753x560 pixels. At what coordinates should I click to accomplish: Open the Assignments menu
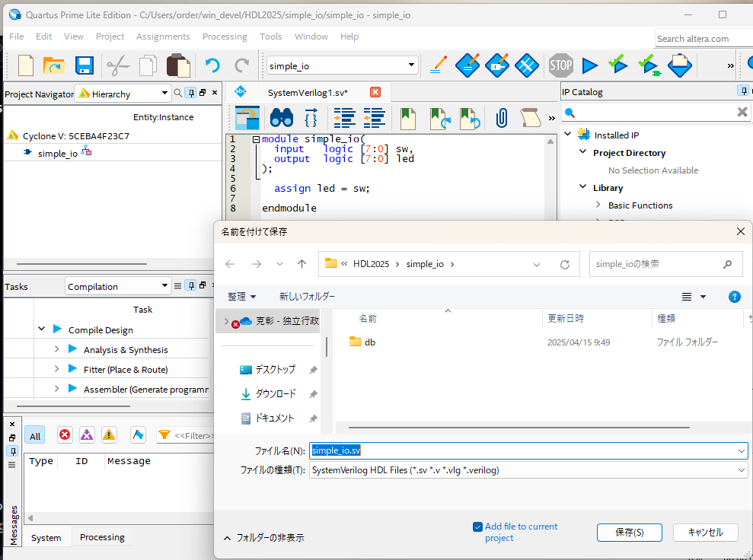(163, 37)
